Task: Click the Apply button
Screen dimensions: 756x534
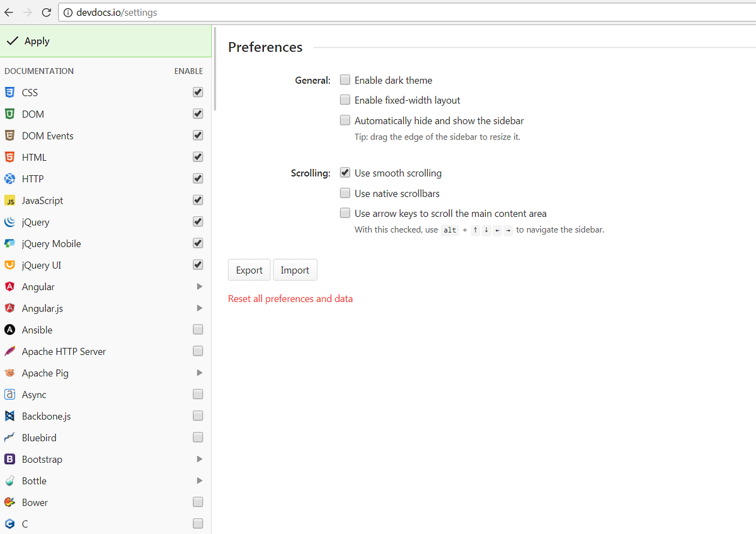Action: point(28,40)
